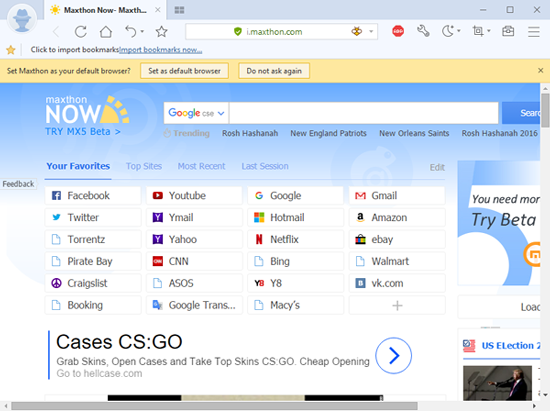Reload the page with refresh icon
The width and height of the screenshot is (550, 411).
81,32
